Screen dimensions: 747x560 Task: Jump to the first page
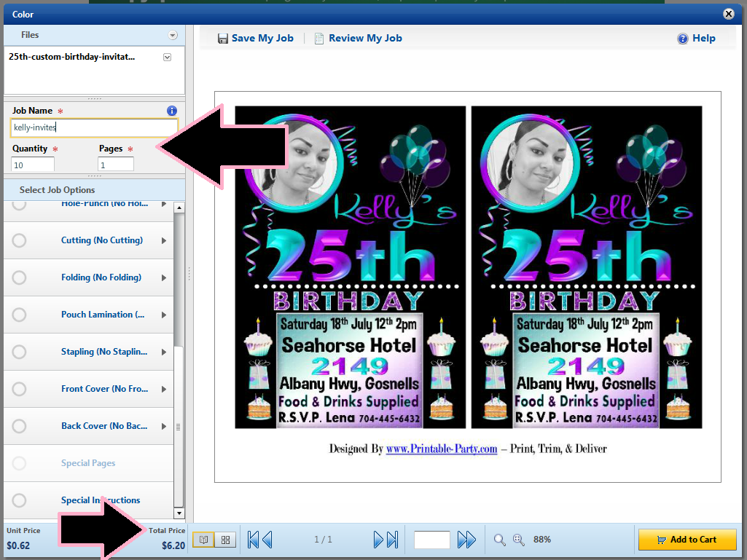[x=254, y=540]
